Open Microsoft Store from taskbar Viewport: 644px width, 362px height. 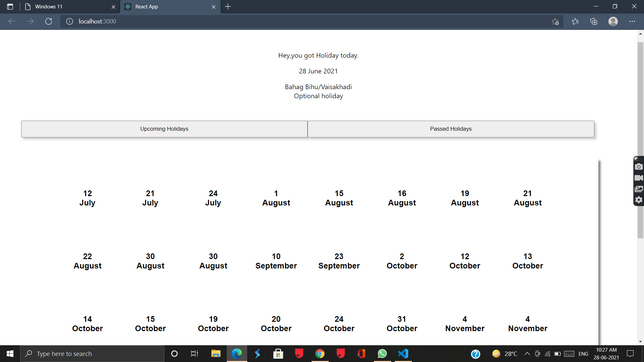coord(278,354)
